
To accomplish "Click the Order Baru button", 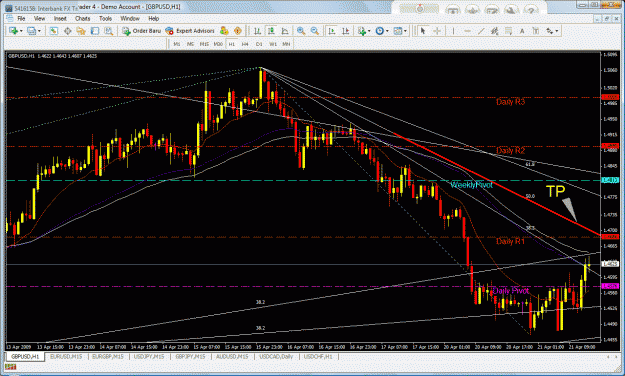I will (142, 31).
